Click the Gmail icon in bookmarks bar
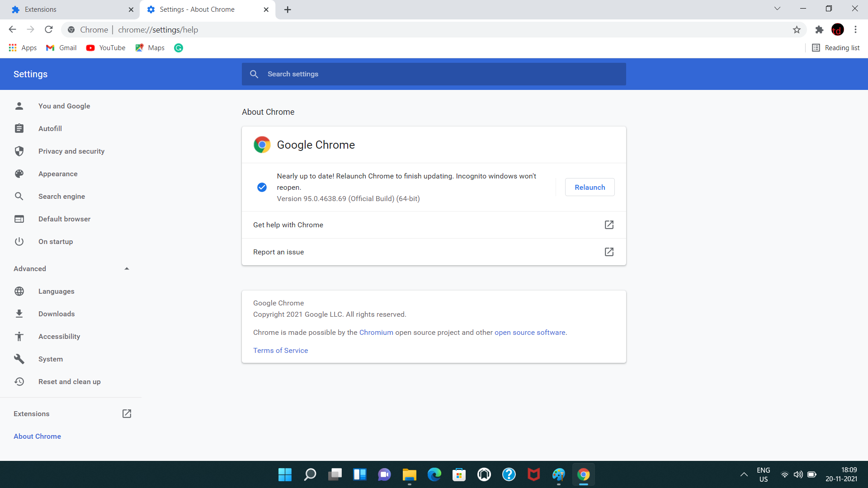The width and height of the screenshot is (868, 488). (51, 47)
